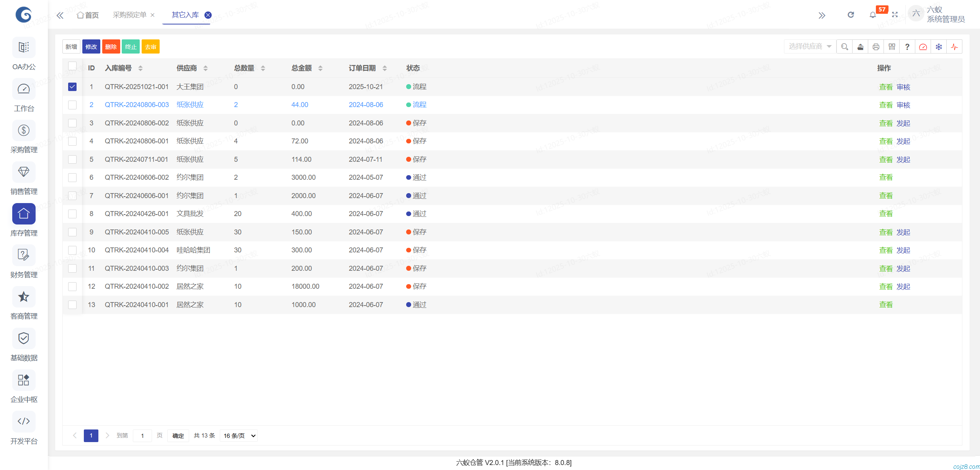Click the printer icon in toolbar
The height and width of the screenshot is (470, 980).
tap(876, 47)
